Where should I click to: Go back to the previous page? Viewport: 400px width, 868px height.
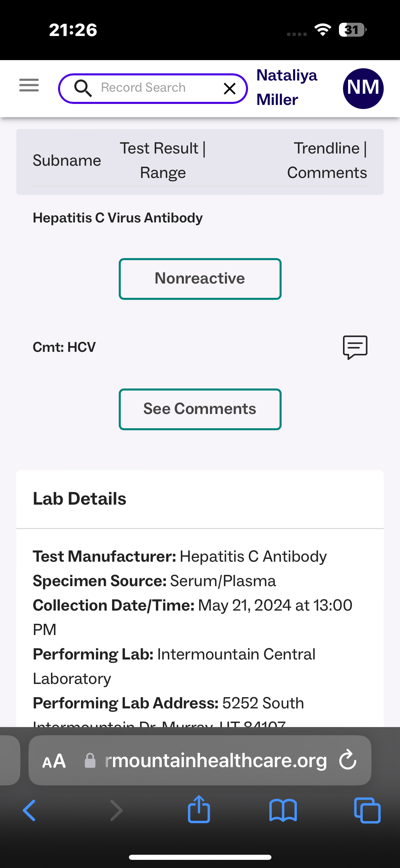coord(29,811)
